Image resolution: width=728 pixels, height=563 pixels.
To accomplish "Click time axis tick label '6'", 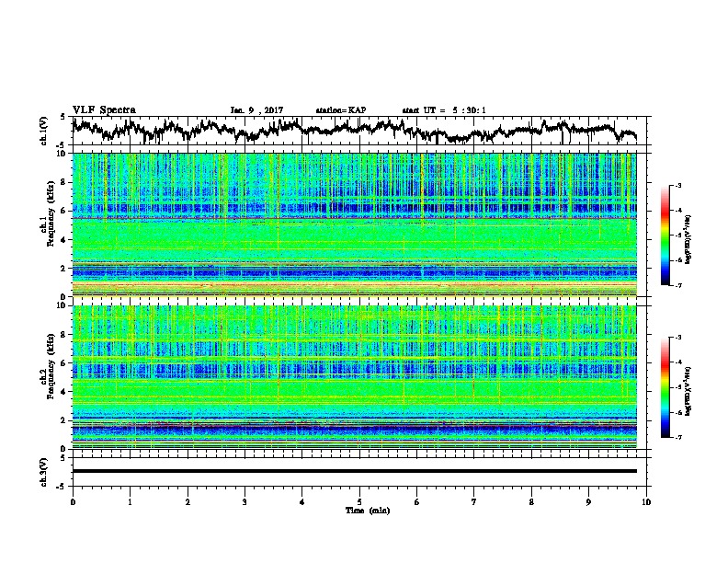I will click(417, 502).
